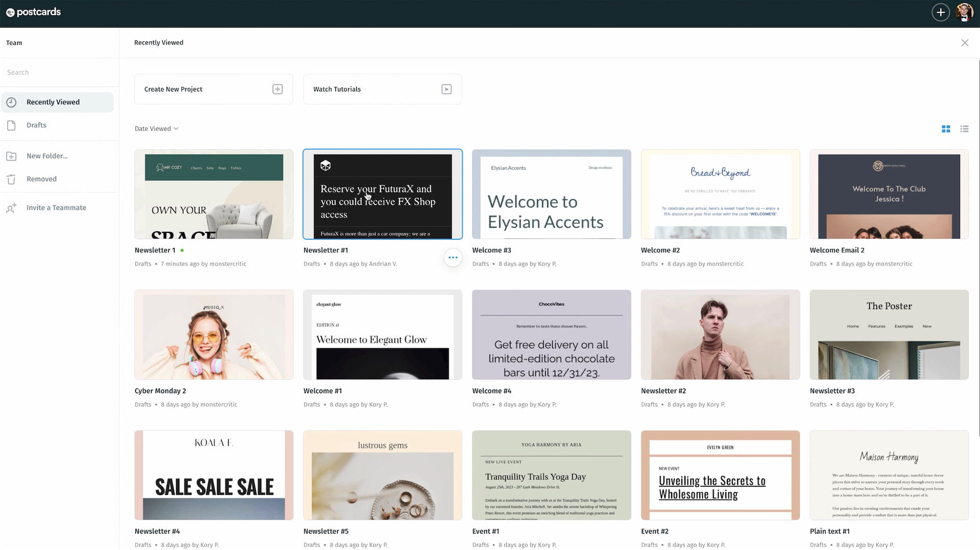Open Cyber Monday 2 thumbnail
This screenshot has height=550, width=980.
pyautogui.click(x=214, y=334)
